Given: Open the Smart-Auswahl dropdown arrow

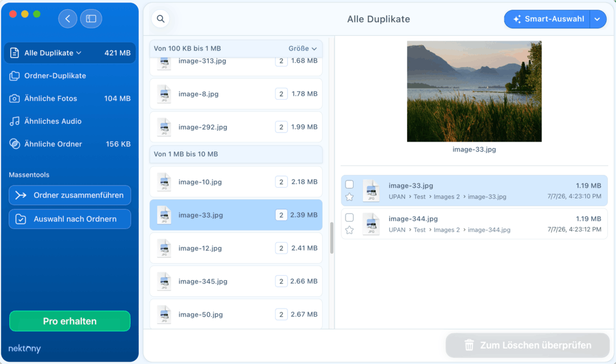Looking at the screenshot, I should coord(598,19).
